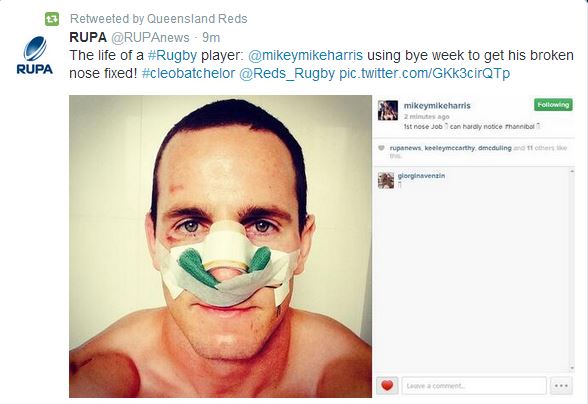
Task: Open the RUPA logo avatar
Action: point(34,55)
